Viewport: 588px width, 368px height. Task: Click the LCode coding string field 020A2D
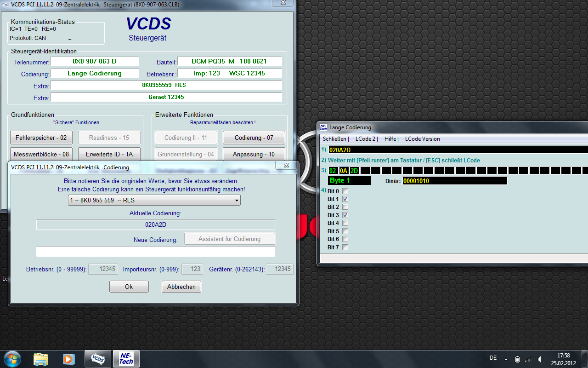pyautogui.click(x=458, y=149)
